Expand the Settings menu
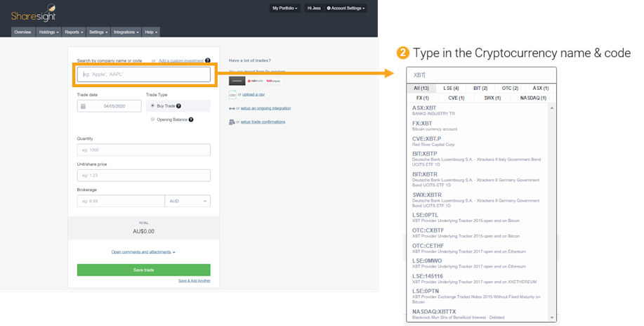The width and height of the screenshot is (644, 326). 98,32
